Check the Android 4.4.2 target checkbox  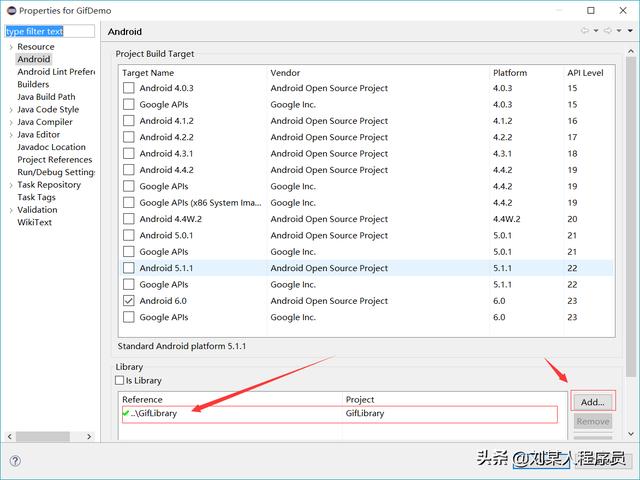[129, 169]
